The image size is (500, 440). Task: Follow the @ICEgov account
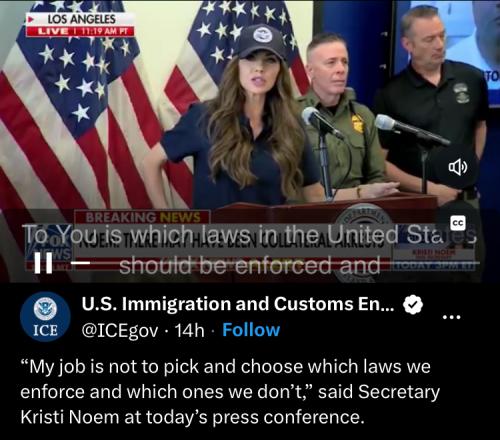(251, 330)
